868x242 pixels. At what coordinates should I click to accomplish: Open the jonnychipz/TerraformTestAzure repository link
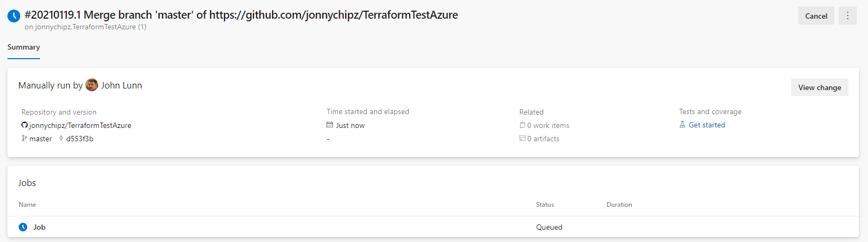pos(80,126)
